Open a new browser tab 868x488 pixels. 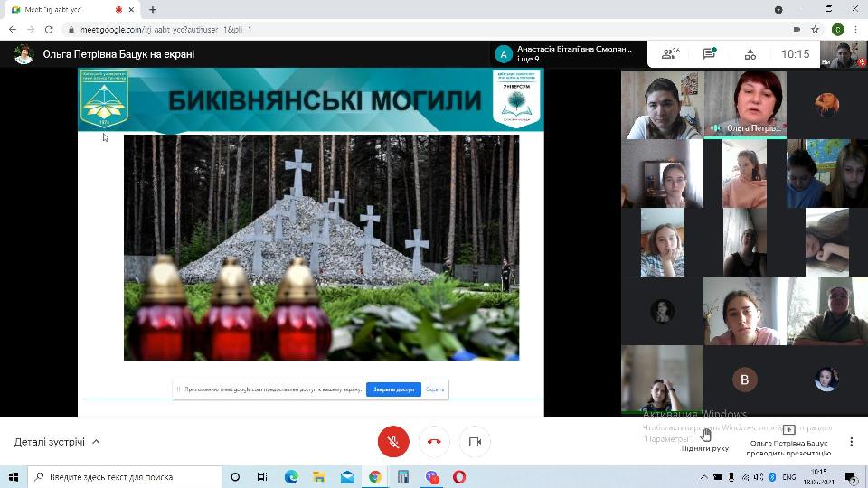point(153,9)
